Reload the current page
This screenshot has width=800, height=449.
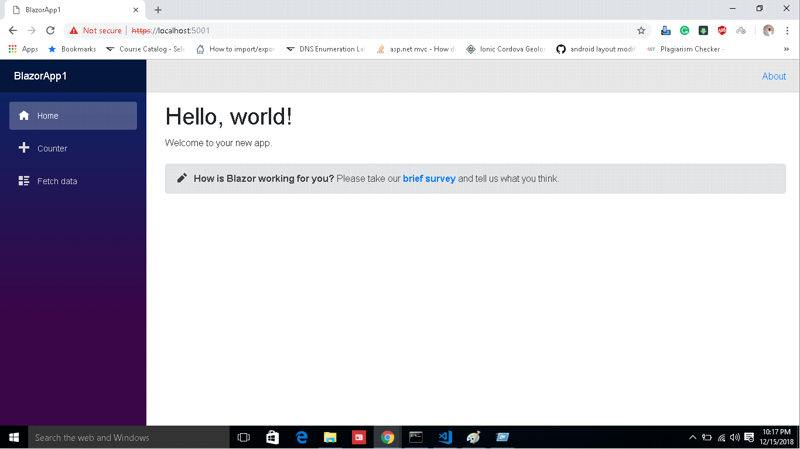[x=50, y=31]
